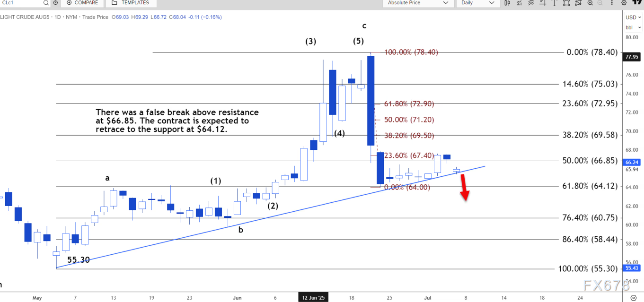Select the text annotation tool icon
Screen dimensions: 644x302
(x=554, y=3)
